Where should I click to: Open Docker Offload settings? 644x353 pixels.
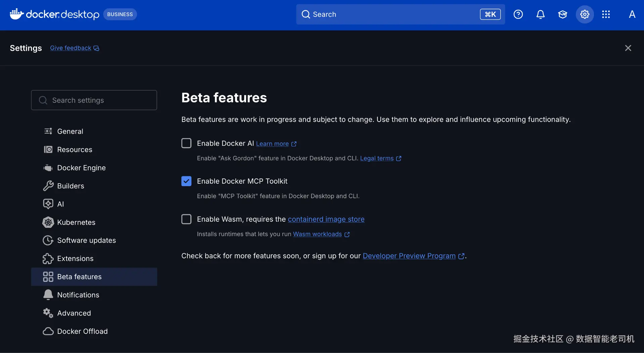click(x=94, y=331)
